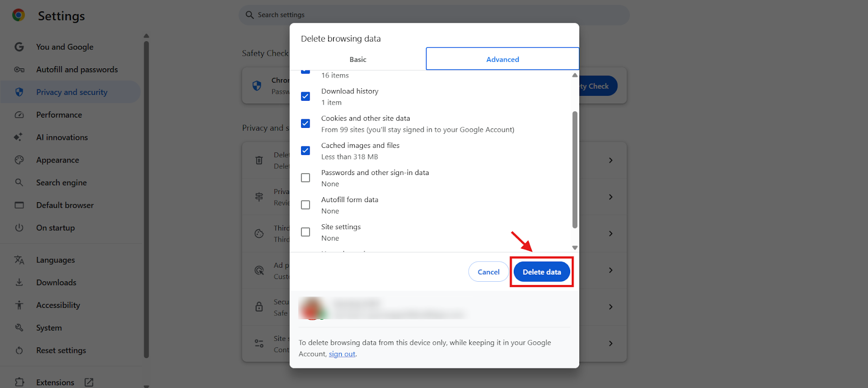Click the Chrome logo beside Settings
The image size is (868, 388).
[18, 15]
